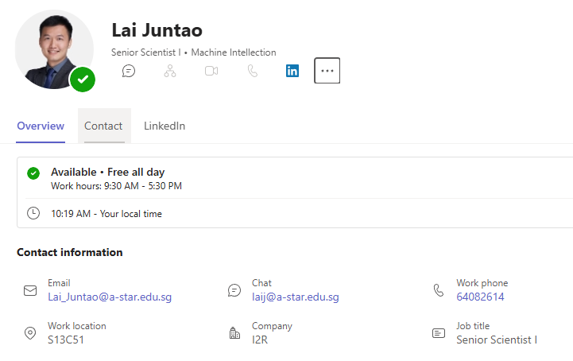Screen dimensions: 573x361
Task: Open more options with the ellipsis button
Action: coord(327,71)
